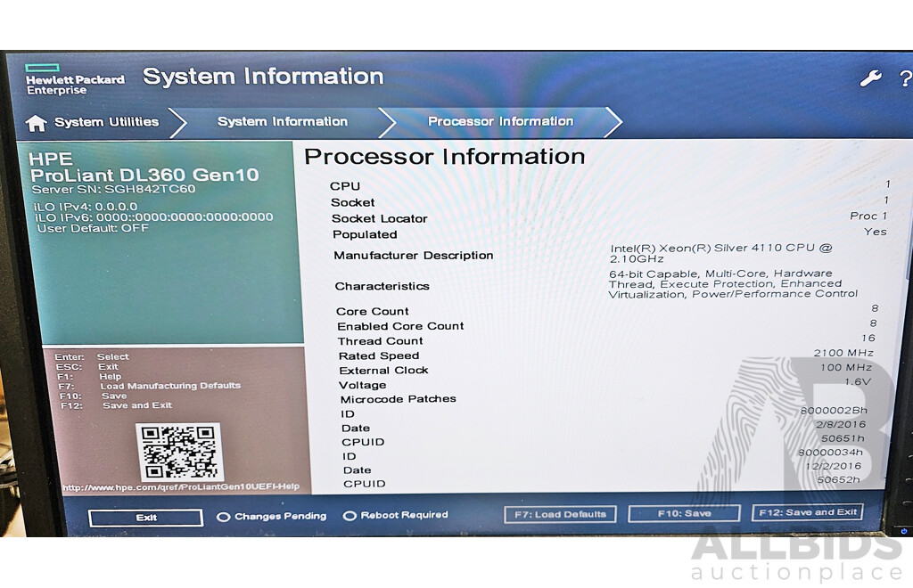Open settings via the wrench icon
The width and height of the screenshot is (913, 588).
pos(871,78)
